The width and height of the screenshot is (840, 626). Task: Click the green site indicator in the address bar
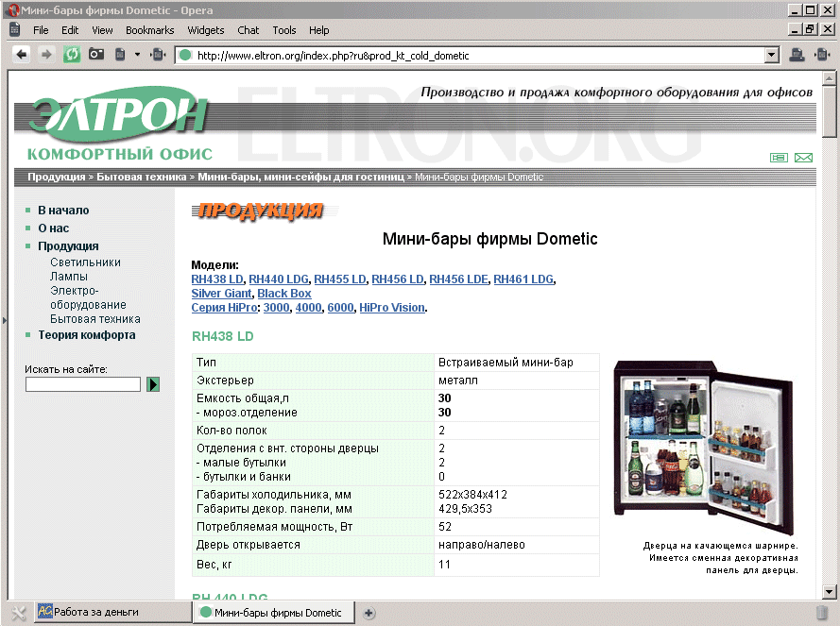(x=185, y=55)
